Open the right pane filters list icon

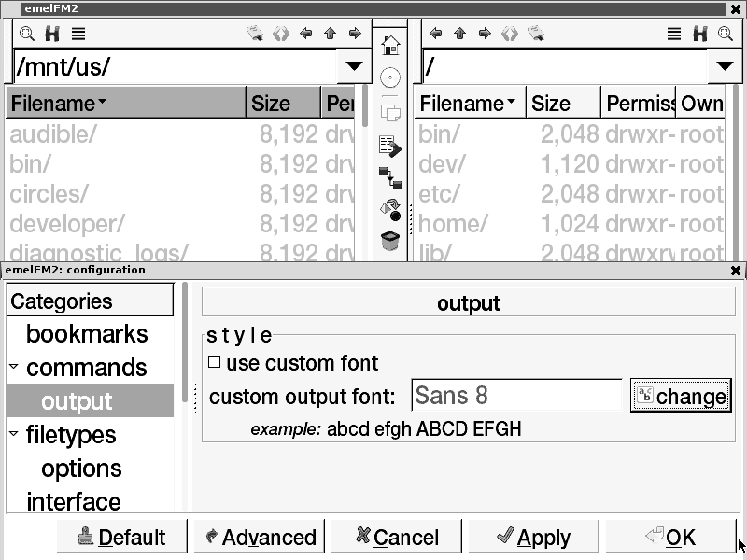pos(673,34)
